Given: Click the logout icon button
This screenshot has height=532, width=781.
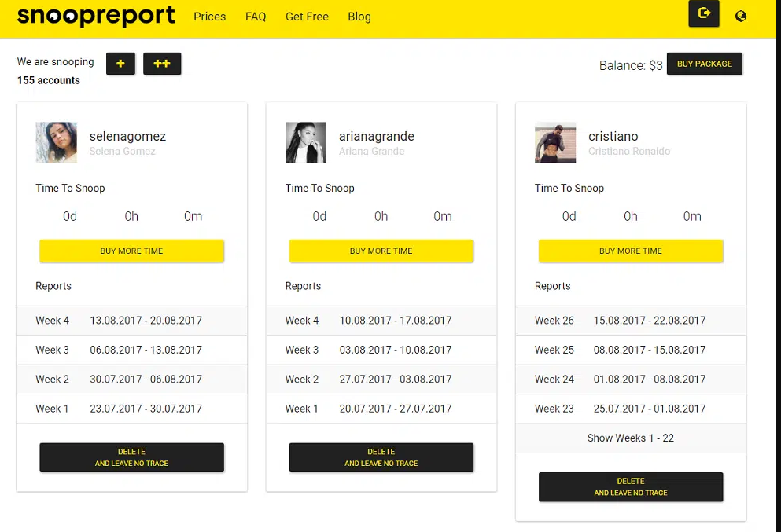Looking at the screenshot, I should click(704, 13).
